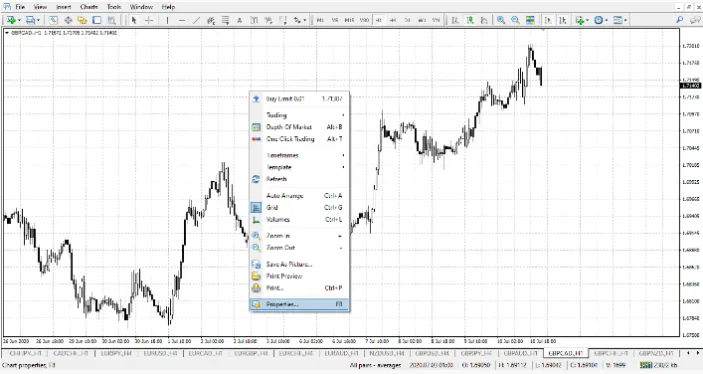This screenshot has height=374, width=703.
Task: Toggle the Navigator panel icon
Action: (82, 20)
